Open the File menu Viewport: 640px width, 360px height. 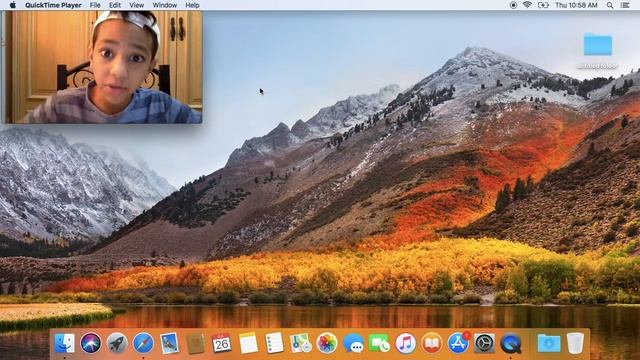pyautogui.click(x=95, y=5)
